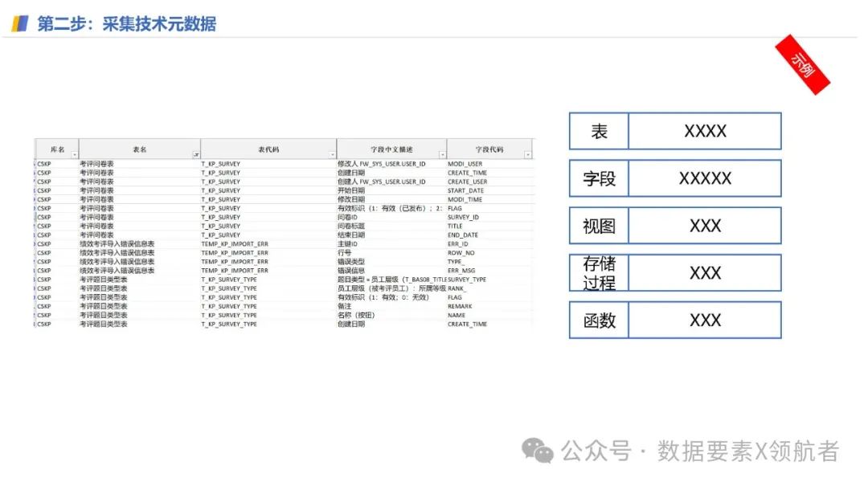Screen dimensions: 868x486
Task: Select the 表名 header cell
Action: tap(140, 149)
